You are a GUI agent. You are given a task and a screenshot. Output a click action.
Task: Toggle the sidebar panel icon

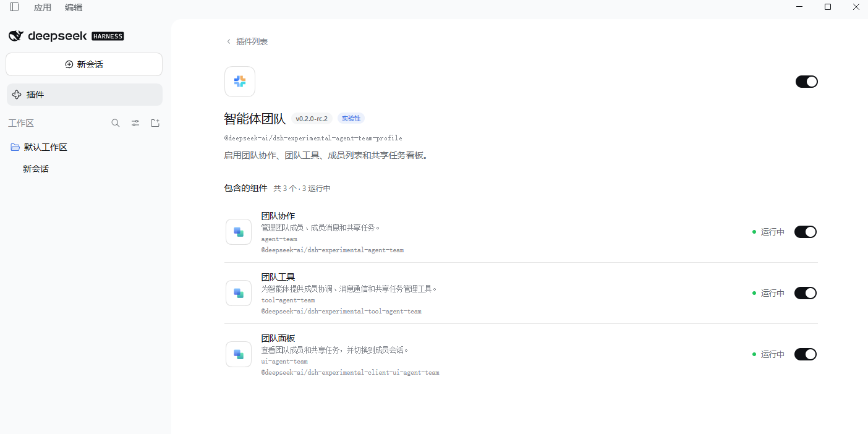click(x=14, y=7)
